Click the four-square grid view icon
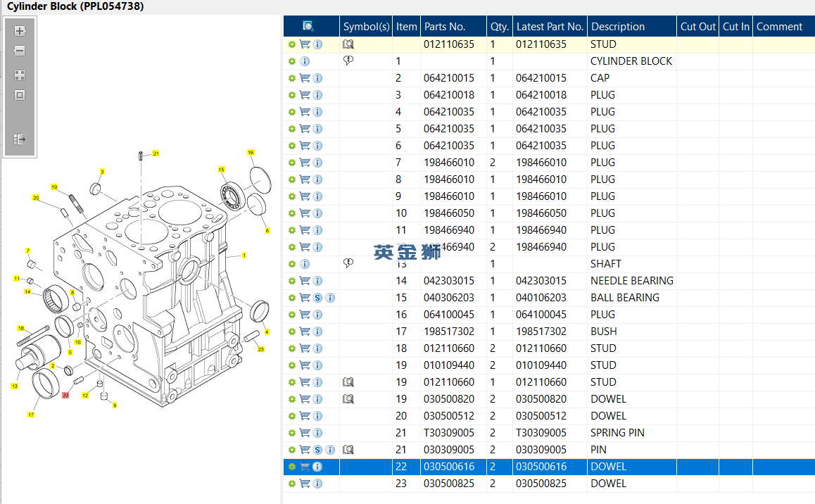Screen dimensions: 815x504 pyautogui.click(x=20, y=75)
